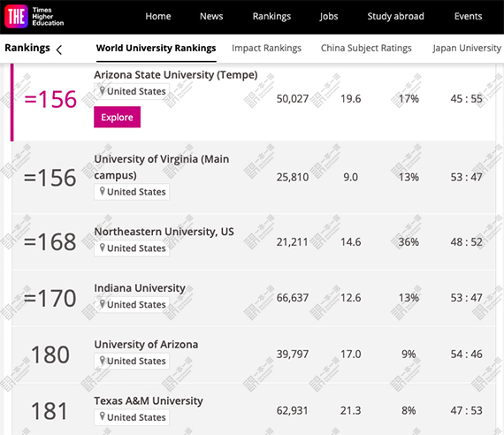Switch to the Japan University tab

[467, 49]
